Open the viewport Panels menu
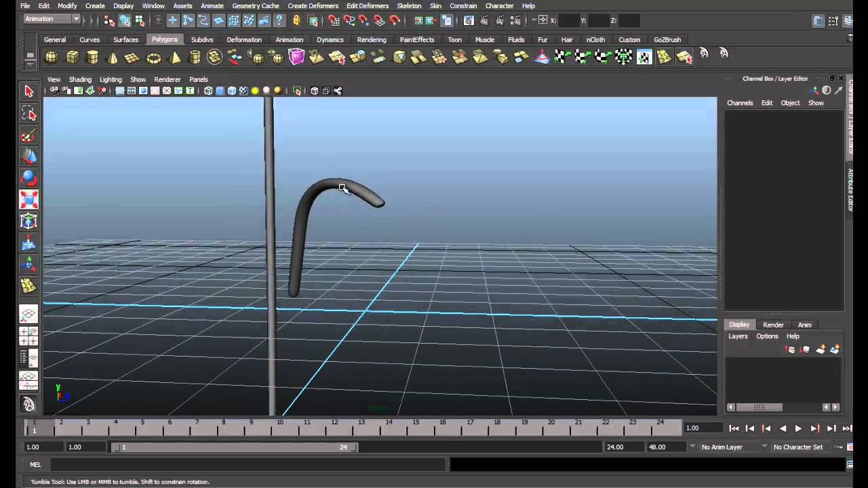 tap(199, 79)
